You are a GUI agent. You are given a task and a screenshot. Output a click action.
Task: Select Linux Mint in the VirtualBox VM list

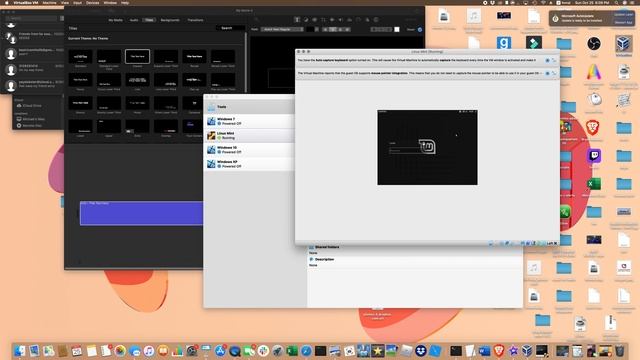[249, 136]
